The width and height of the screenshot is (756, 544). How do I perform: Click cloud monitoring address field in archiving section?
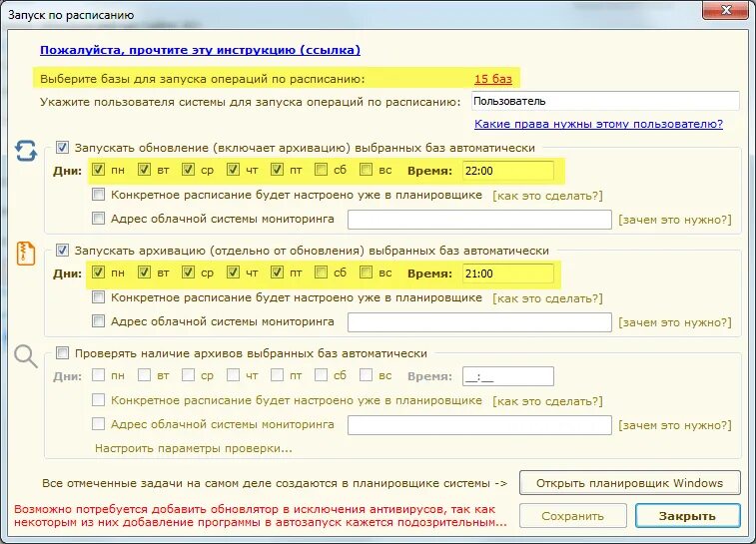pyautogui.click(x=479, y=322)
